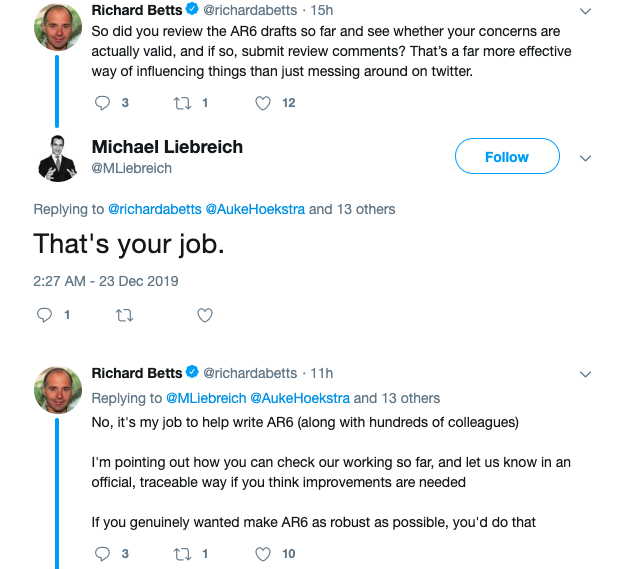Retweet Richard Betts' top tweet
The width and height of the screenshot is (623, 569).
tap(182, 102)
